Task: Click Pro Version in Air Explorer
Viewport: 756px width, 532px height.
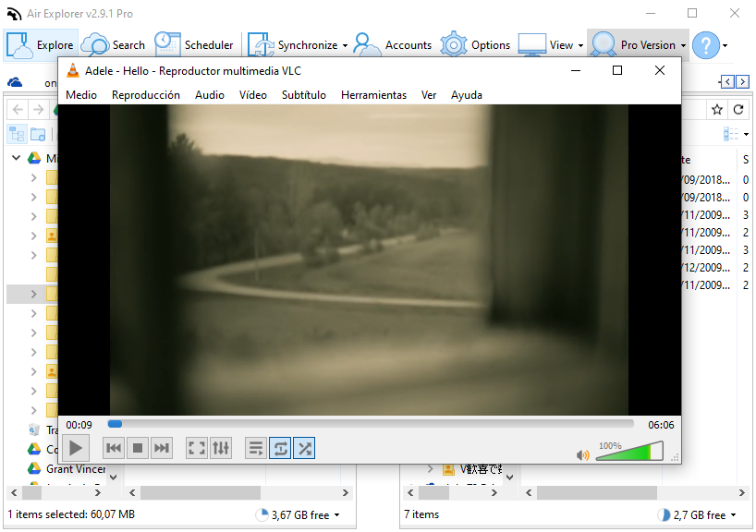Action: click(x=633, y=45)
